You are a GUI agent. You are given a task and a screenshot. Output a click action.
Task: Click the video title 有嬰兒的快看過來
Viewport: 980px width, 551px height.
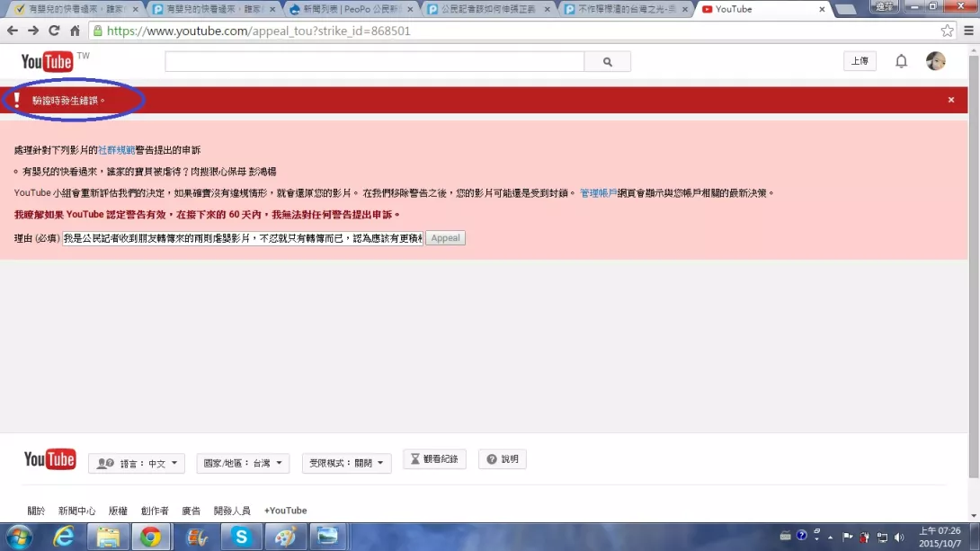click(149, 171)
